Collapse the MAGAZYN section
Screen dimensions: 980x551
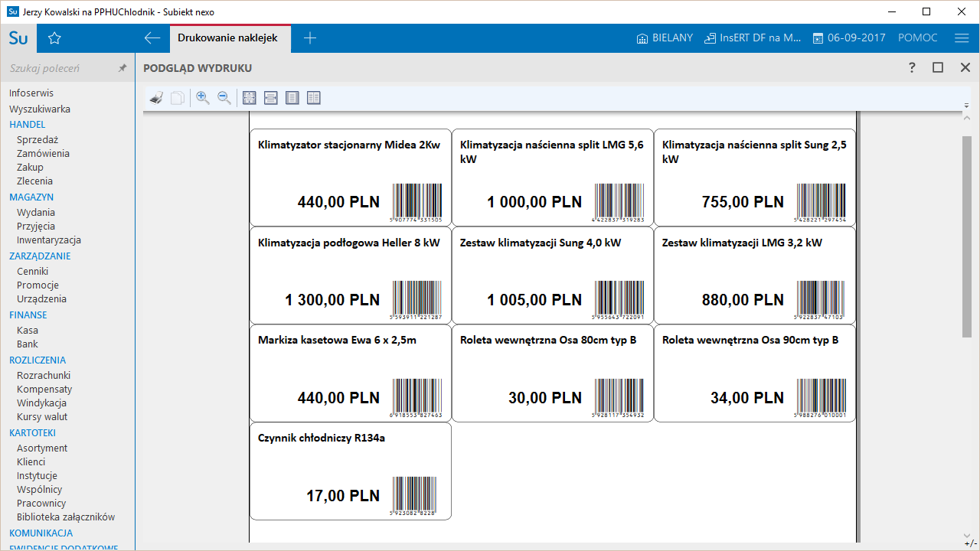(x=31, y=197)
